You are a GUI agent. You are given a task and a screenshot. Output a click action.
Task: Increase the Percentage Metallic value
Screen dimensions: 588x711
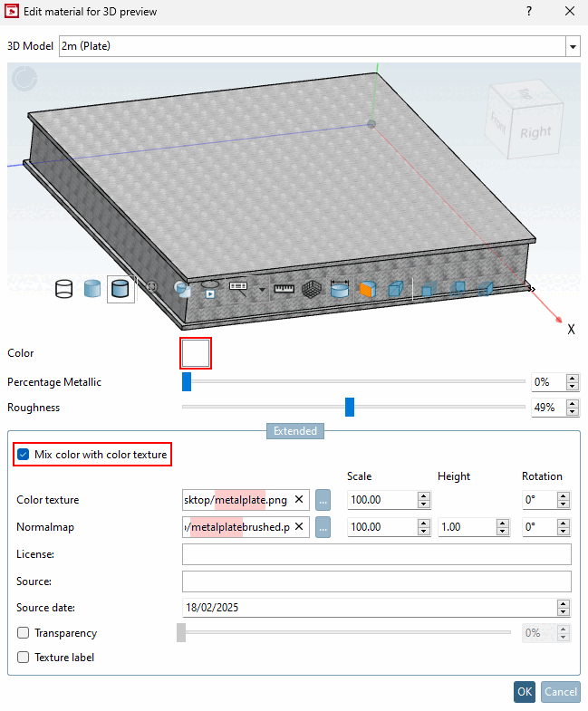(573, 379)
